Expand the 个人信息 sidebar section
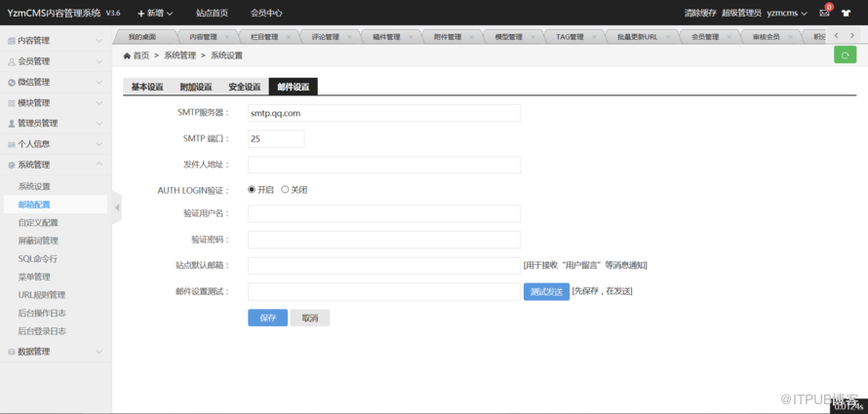Image resolution: width=868 pixels, height=414 pixels. [99, 144]
